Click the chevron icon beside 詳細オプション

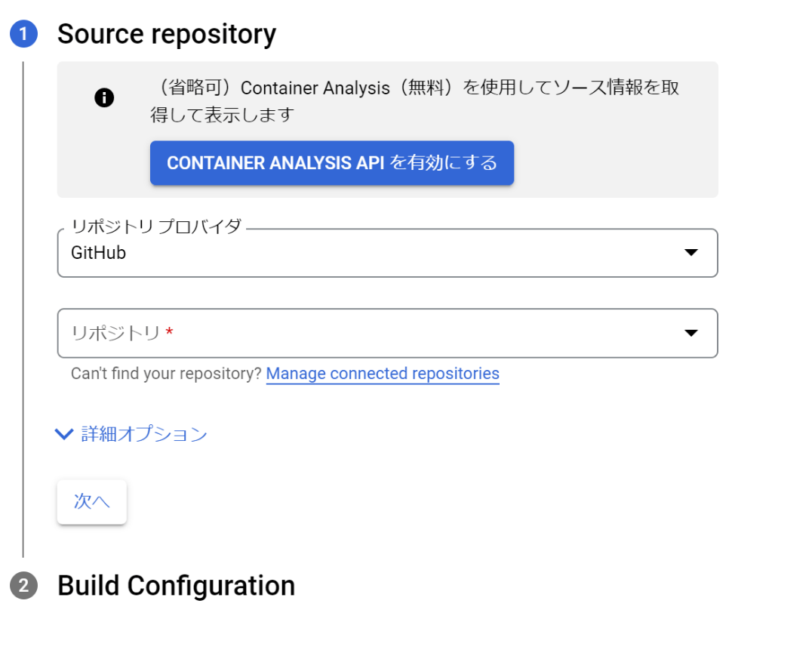[64, 434]
